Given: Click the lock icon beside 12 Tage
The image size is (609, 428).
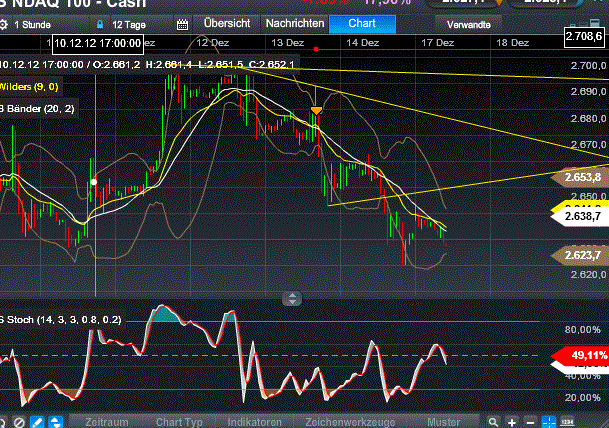Looking at the screenshot, I should click(x=99, y=22).
